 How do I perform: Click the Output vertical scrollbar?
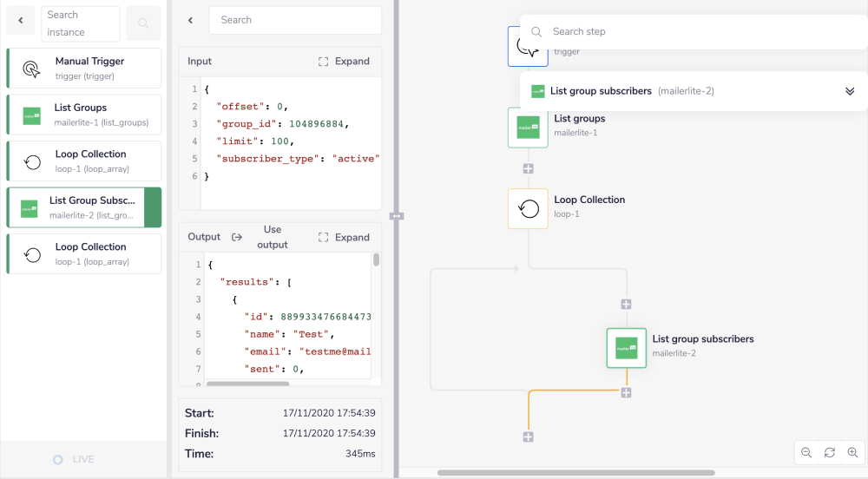coord(376,259)
